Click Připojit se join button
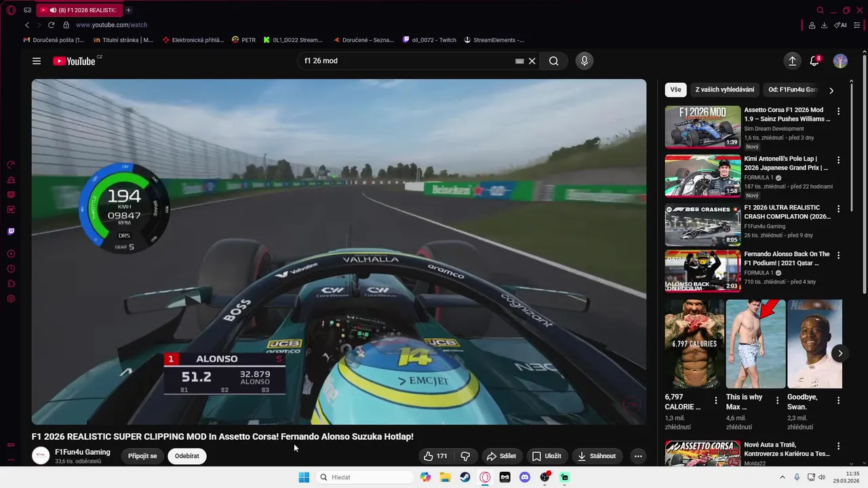 click(x=142, y=456)
